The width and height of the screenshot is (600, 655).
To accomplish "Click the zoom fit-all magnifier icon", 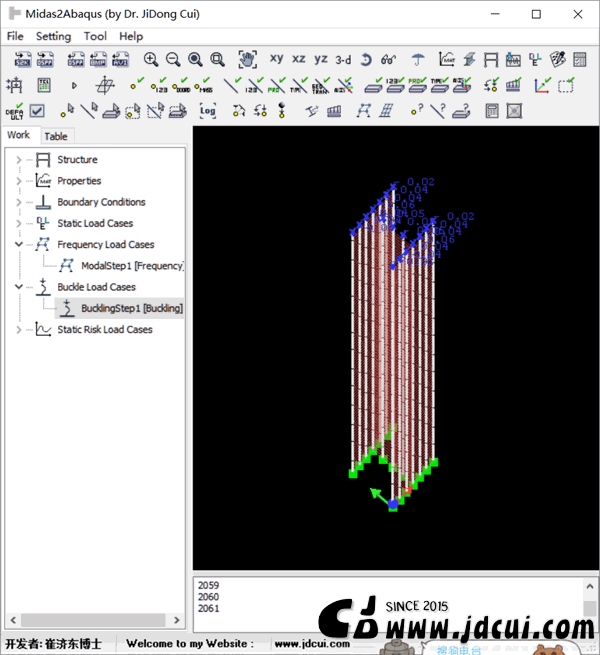I will tap(195, 59).
